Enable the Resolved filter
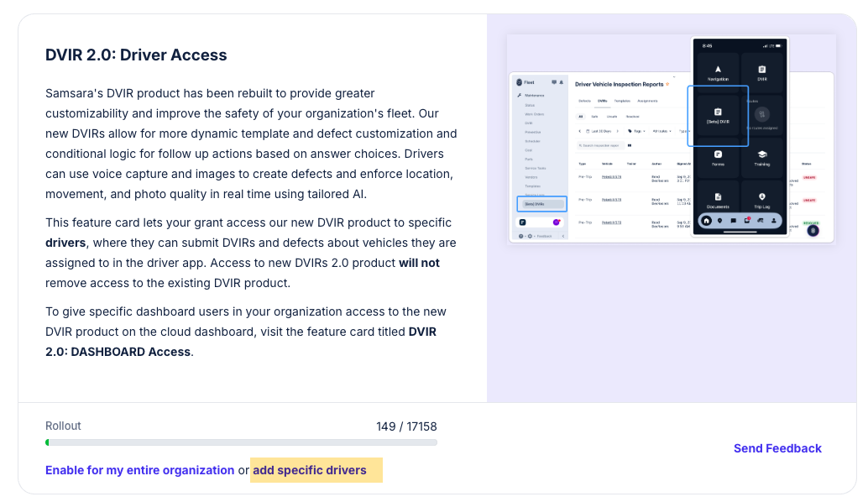This screenshot has height=502, width=868. (633, 117)
